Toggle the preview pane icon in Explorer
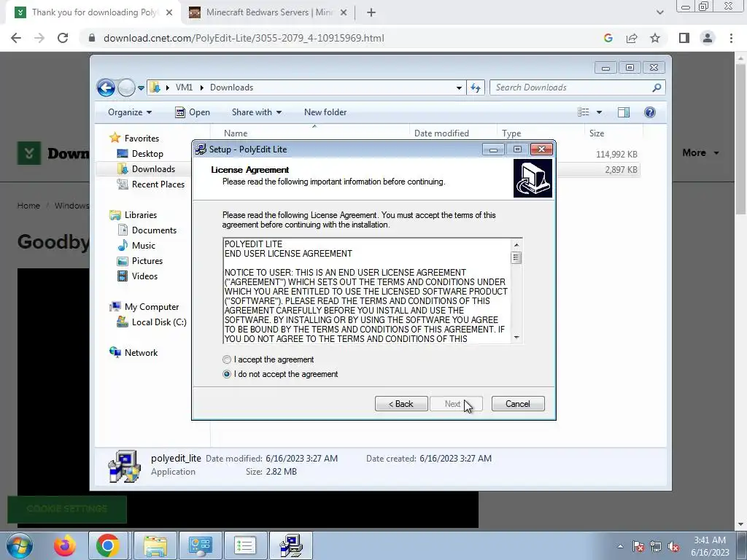This screenshot has width=747, height=560. tap(624, 112)
